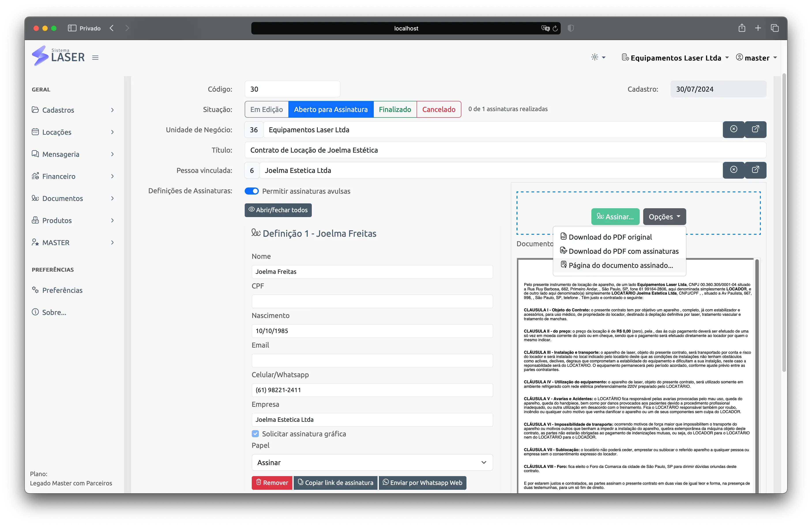Set situation to Cancelado
The width and height of the screenshot is (812, 526).
pyautogui.click(x=439, y=109)
